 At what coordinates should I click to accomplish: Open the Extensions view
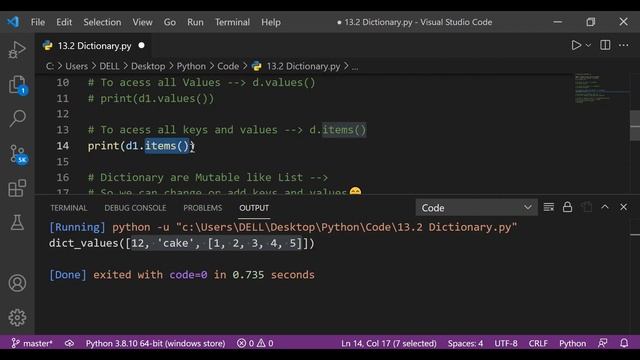pos(17,188)
